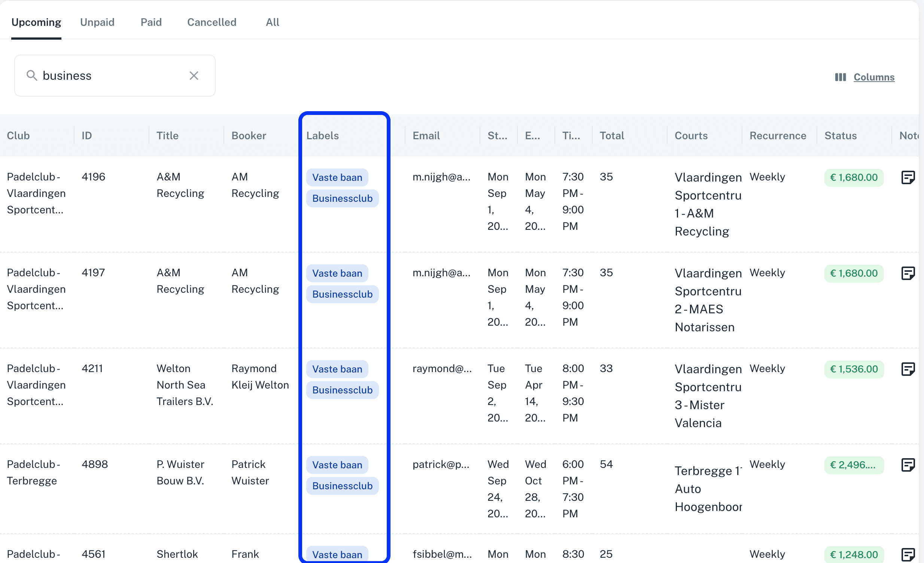Click the Businessclub label on booking 4196
Image resolution: width=924 pixels, height=563 pixels.
click(342, 198)
